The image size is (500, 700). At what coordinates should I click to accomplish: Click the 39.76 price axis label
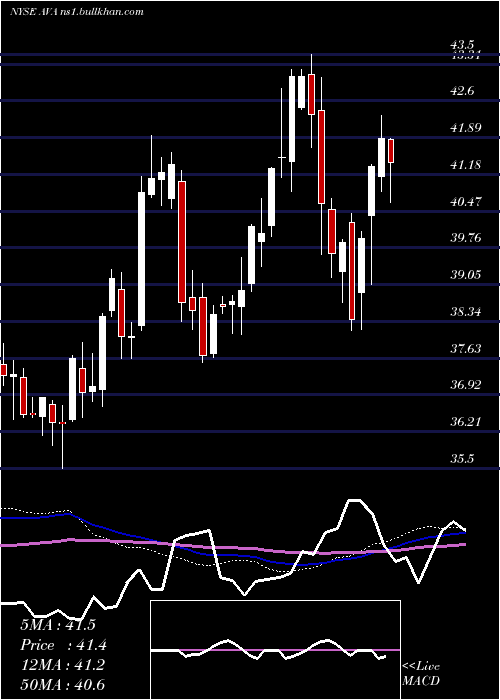(x=466, y=238)
